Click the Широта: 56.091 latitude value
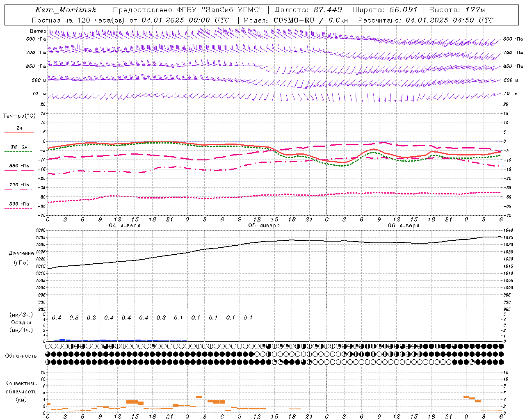Image resolution: width=525 pixels, height=420 pixels. tap(385, 10)
